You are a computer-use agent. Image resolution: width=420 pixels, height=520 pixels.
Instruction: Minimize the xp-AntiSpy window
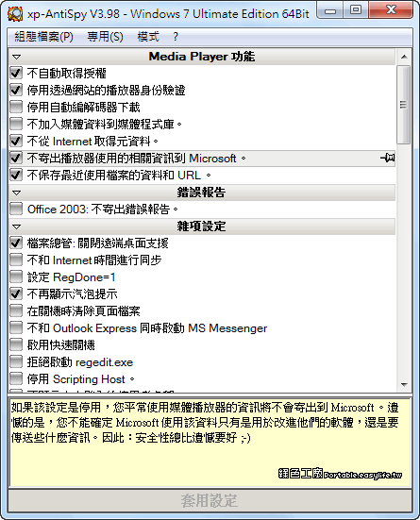[x=330, y=10]
